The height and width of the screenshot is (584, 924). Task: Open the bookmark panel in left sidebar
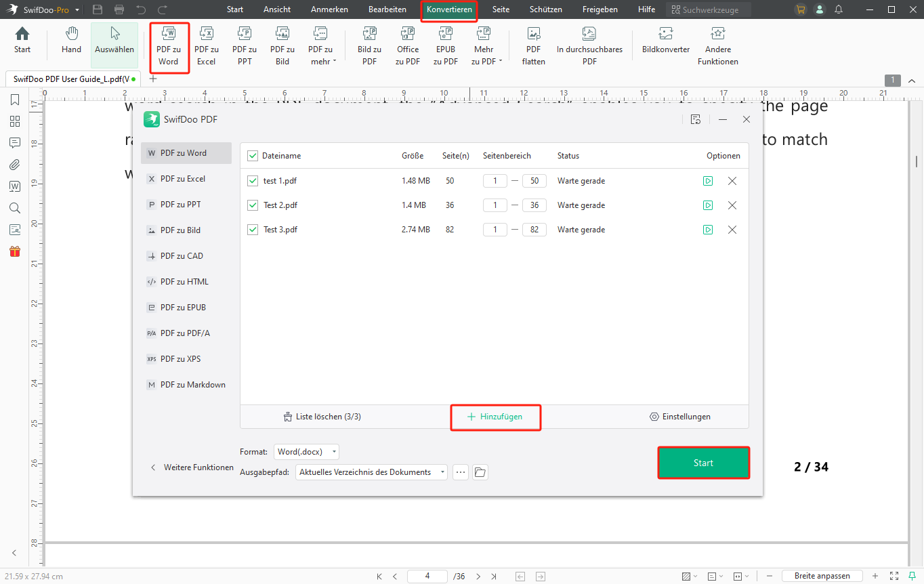point(15,100)
